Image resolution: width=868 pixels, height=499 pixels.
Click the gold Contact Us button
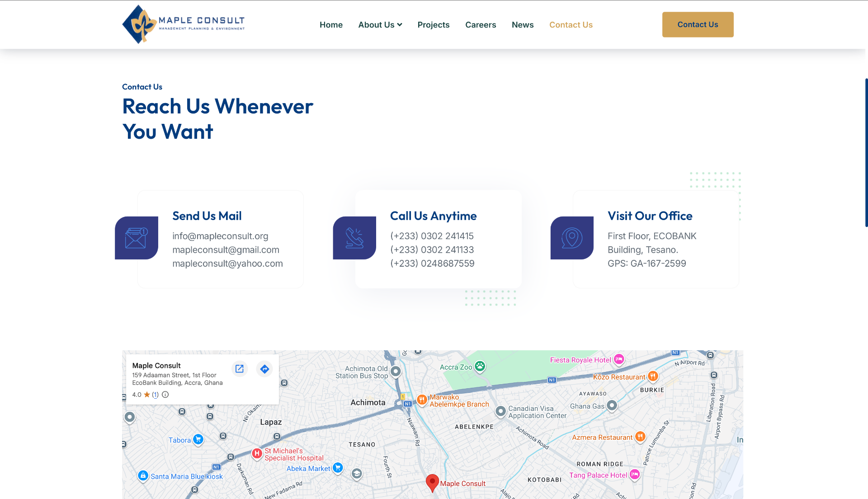pos(698,24)
